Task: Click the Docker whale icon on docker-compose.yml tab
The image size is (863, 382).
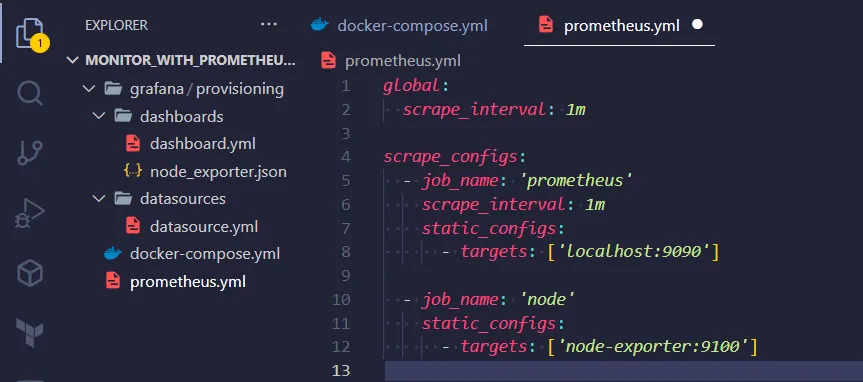Action: point(320,25)
